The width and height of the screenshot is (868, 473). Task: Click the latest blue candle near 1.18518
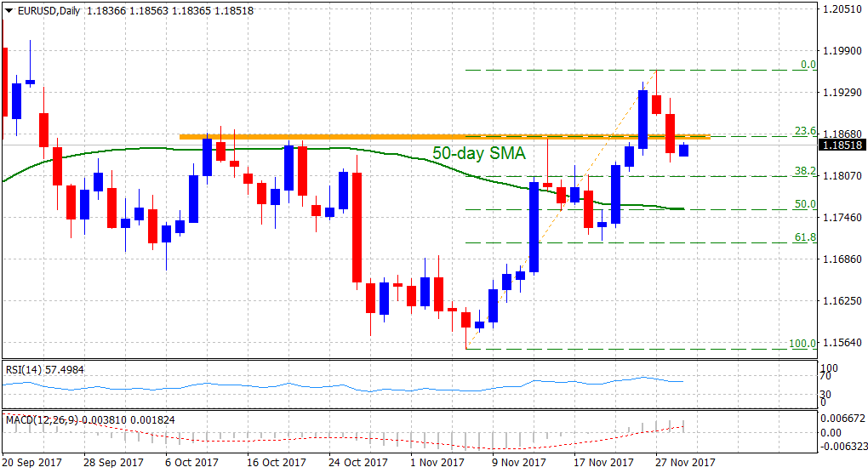click(683, 150)
